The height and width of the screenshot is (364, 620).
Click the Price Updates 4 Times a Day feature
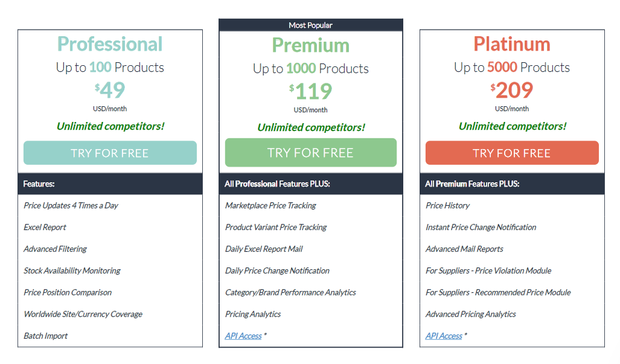[71, 205]
